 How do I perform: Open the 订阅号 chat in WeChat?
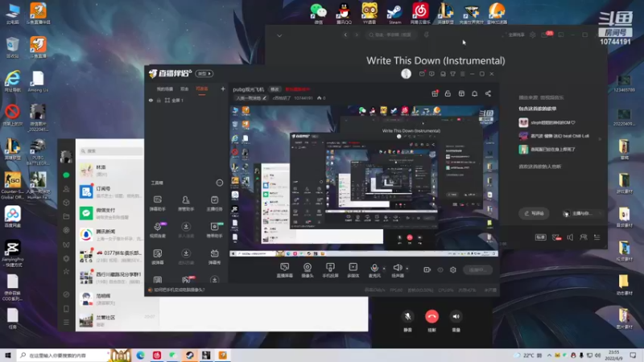(110, 191)
